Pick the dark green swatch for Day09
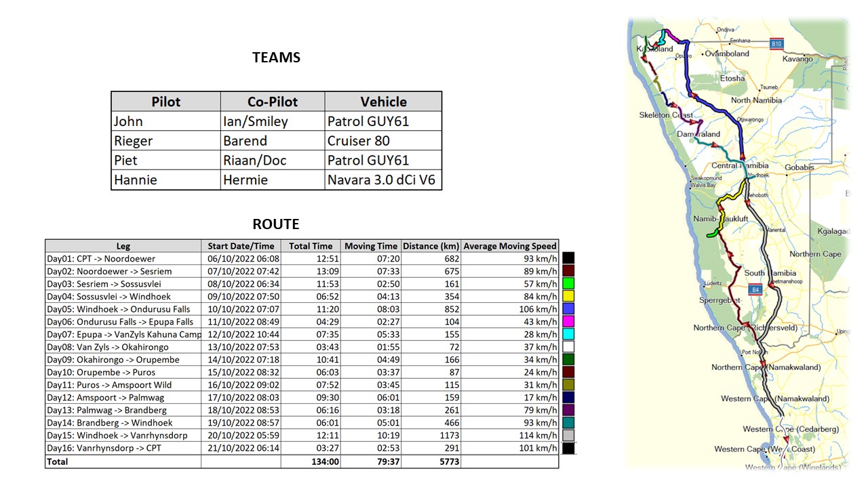This screenshot has height=488, width=868. 568,359
